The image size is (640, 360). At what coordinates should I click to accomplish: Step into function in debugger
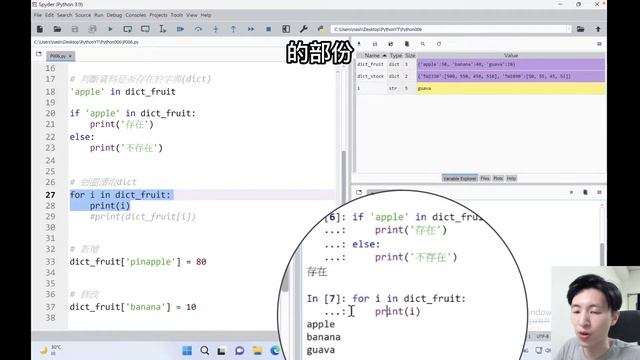pyautogui.click(x=216, y=29)
